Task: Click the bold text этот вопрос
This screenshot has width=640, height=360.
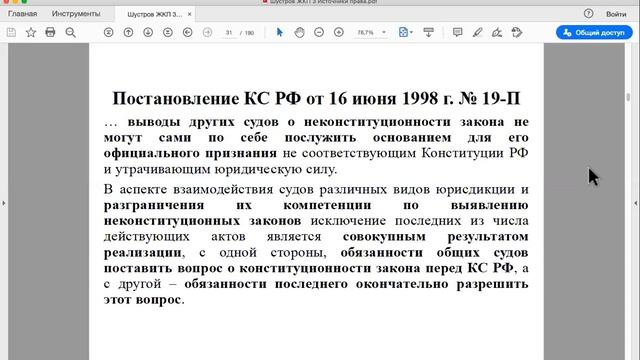Action: click(142, 300)
